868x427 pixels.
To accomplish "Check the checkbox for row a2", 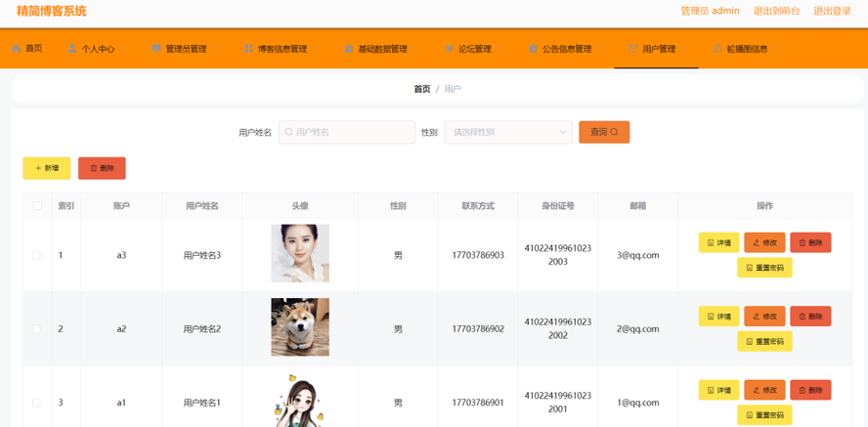I will pyautogui.click(x=36, y=329).
